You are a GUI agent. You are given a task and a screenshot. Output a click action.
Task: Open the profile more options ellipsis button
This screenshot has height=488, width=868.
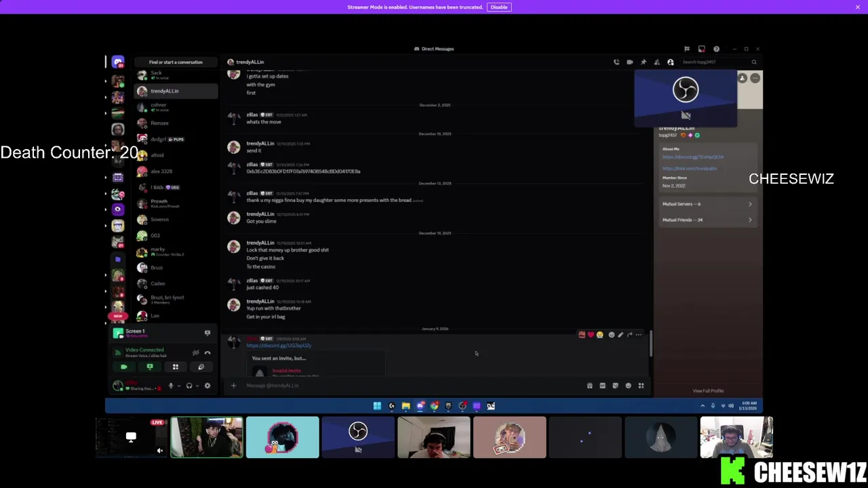point(755,79)
